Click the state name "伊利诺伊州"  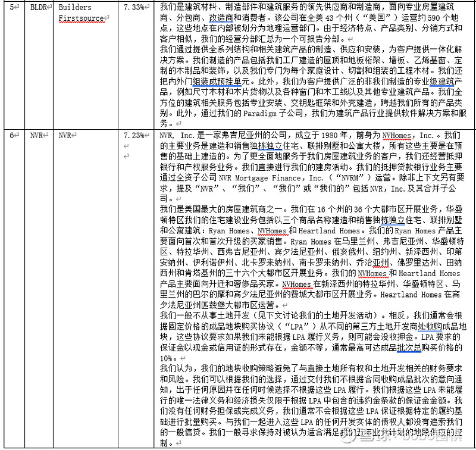coord(213,262)
